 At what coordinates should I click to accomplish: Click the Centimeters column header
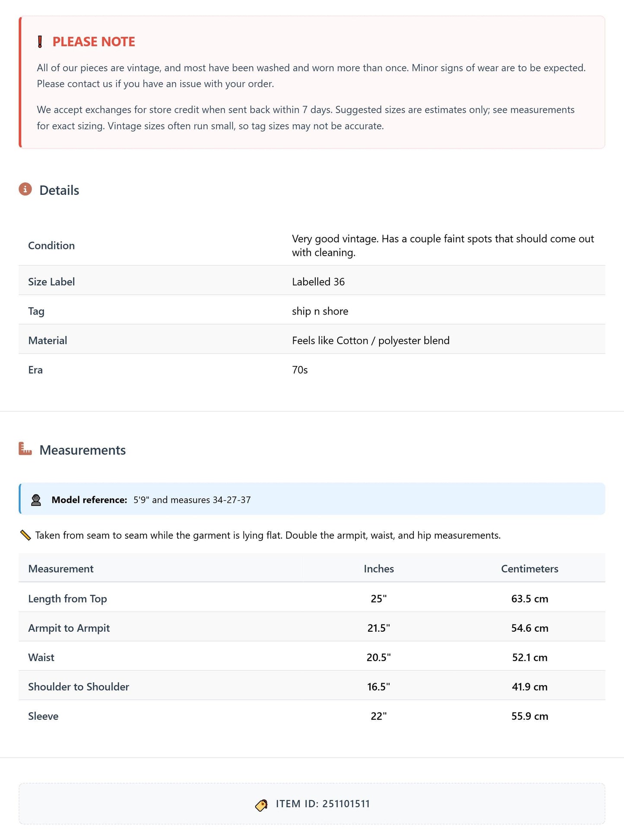[x=529, y=569]
